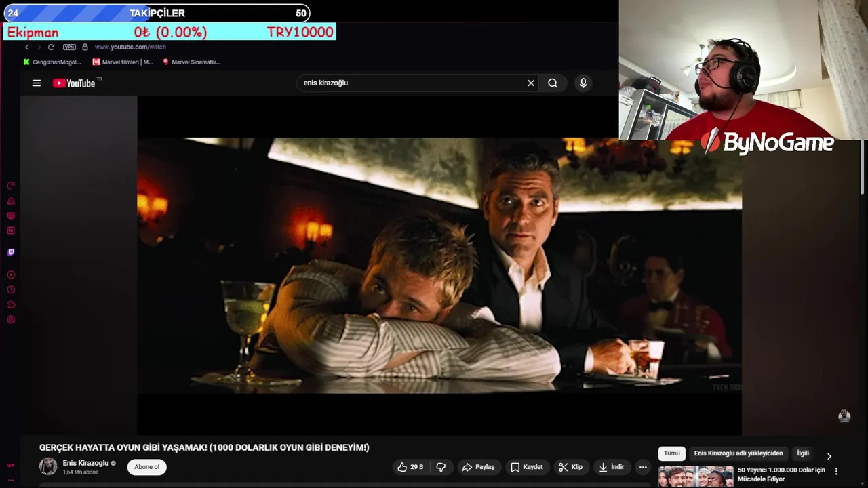Go back using the browser back arrow
The height and width of the screenshot is (488, 868).
pos(26,47)
